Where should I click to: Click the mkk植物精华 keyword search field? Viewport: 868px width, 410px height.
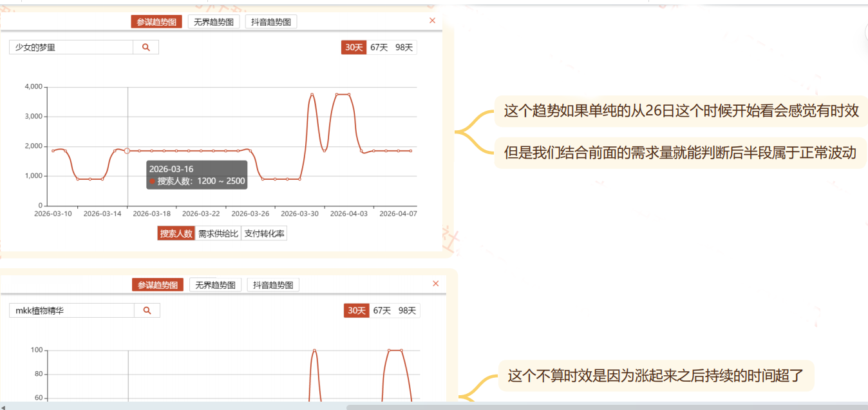(x=71, y=311)
